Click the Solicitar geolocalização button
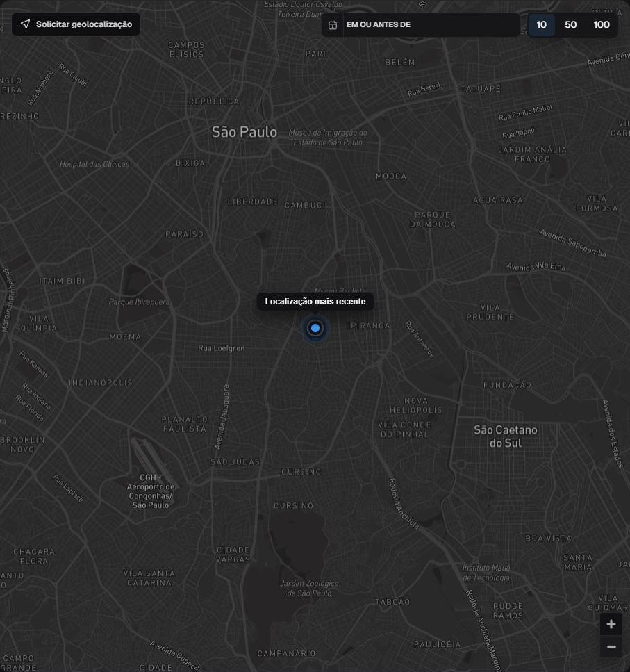Viewport: 630px width, 672px height. [76, 24]
